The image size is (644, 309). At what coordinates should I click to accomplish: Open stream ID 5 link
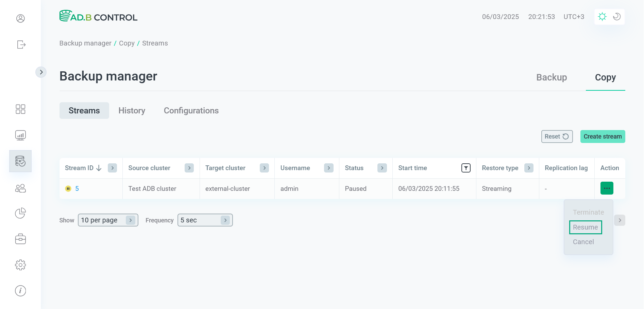[x=77, y=188]
